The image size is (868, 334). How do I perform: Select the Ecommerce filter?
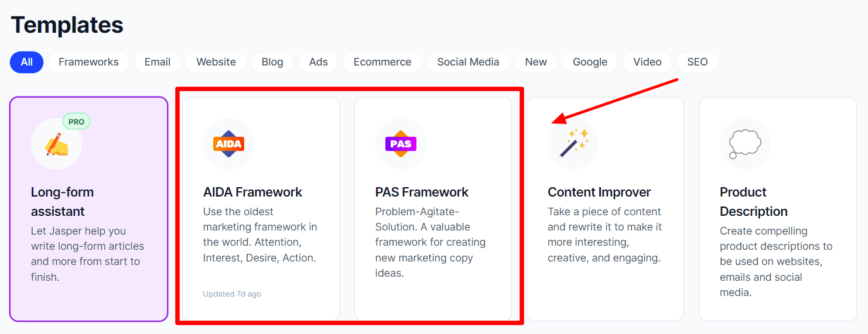(382, 62)
